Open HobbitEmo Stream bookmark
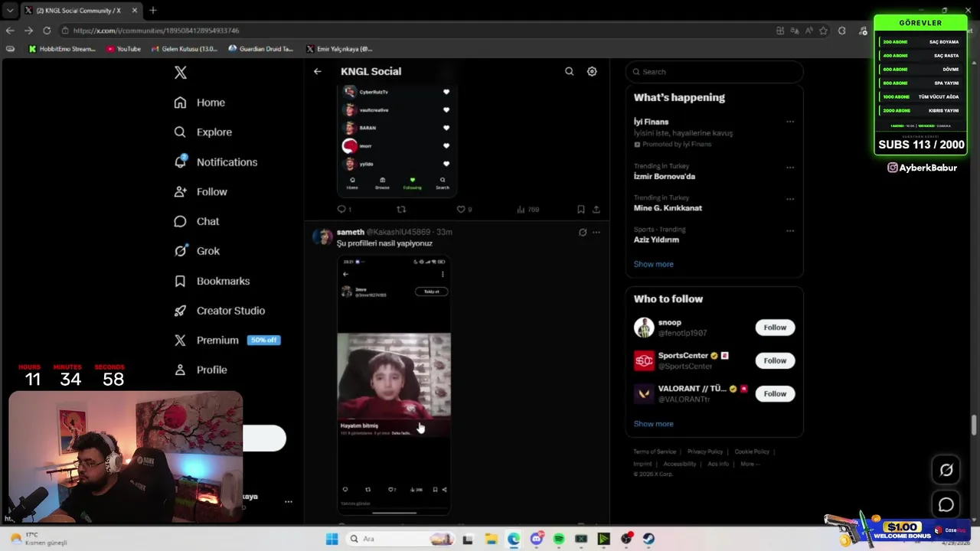The width and height of the screenshot is (980, 551). 62,49
